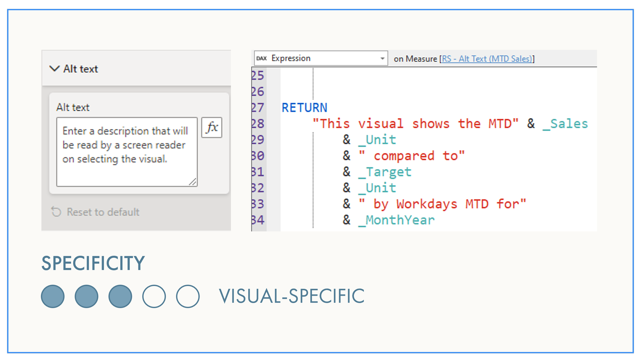The image size is (642, 364).
Task: Click the DAX language indicator icon
Action: (262, 58)
